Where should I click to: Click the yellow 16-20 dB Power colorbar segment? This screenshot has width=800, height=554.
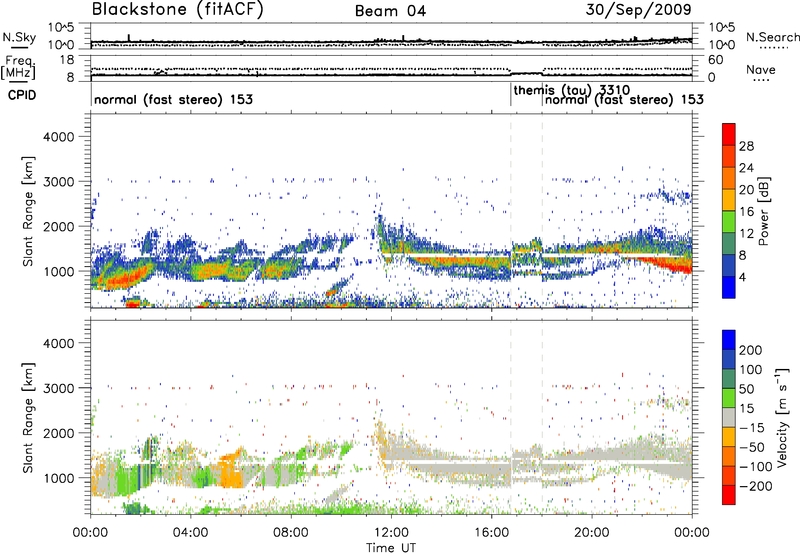pyautogui.click(x=729, y=199)
